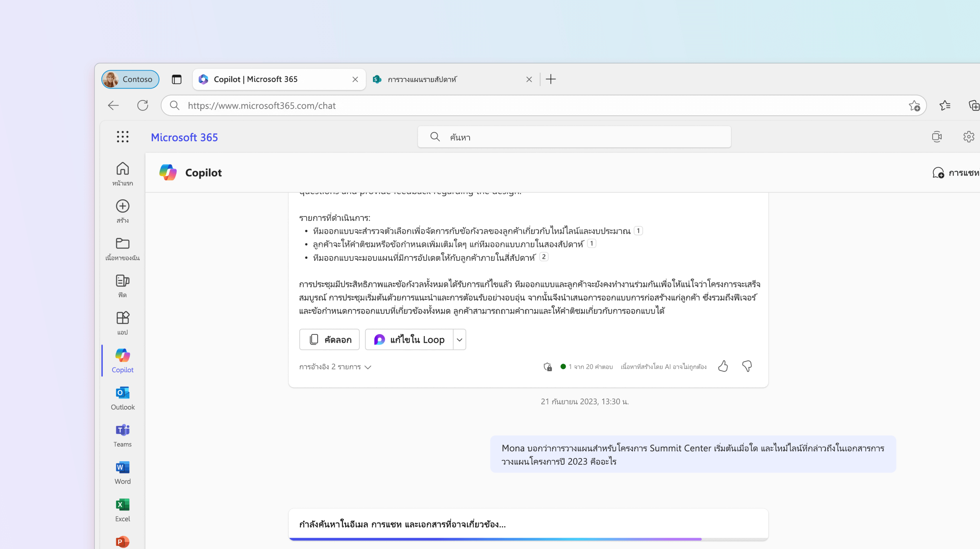Click แก้ไขใน Loop button
This screenshot has height=549, width=980.
409,339
